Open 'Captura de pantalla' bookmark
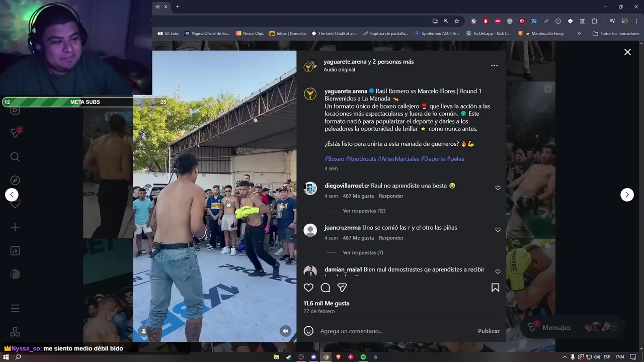 tap(385, 34)
